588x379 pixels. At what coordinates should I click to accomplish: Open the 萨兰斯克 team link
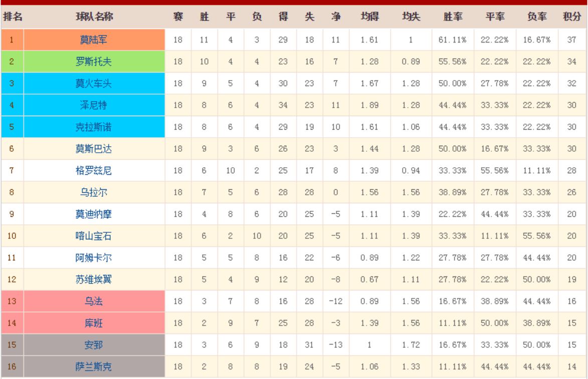click(x=94, y=366)
